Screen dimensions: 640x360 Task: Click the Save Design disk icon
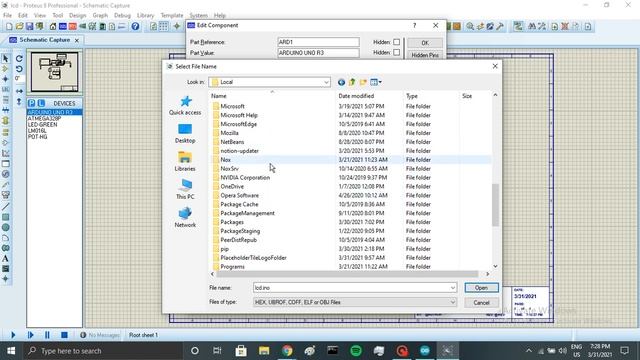pos(29,27)
